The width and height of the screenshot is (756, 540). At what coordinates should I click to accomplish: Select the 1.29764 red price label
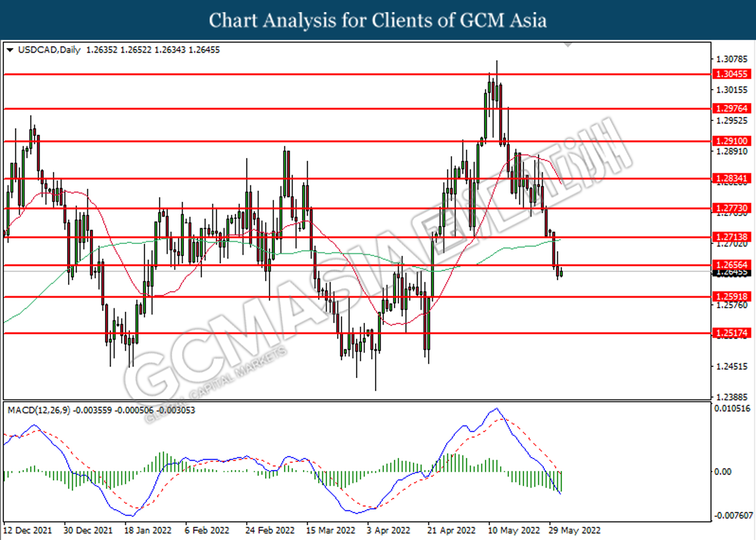732,108
